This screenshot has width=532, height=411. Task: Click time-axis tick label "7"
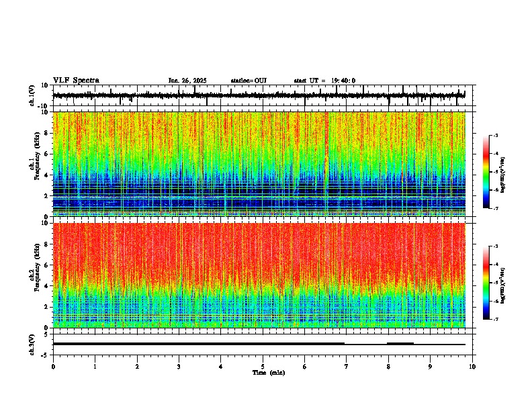point(347,366)
